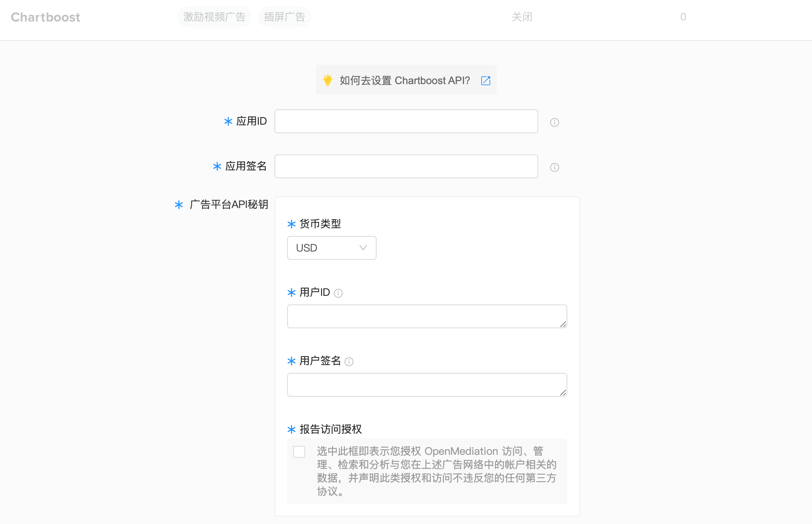Click the lightbulb tip icon
The width and height of the screenshot is (812, 524).
(328, 80)
